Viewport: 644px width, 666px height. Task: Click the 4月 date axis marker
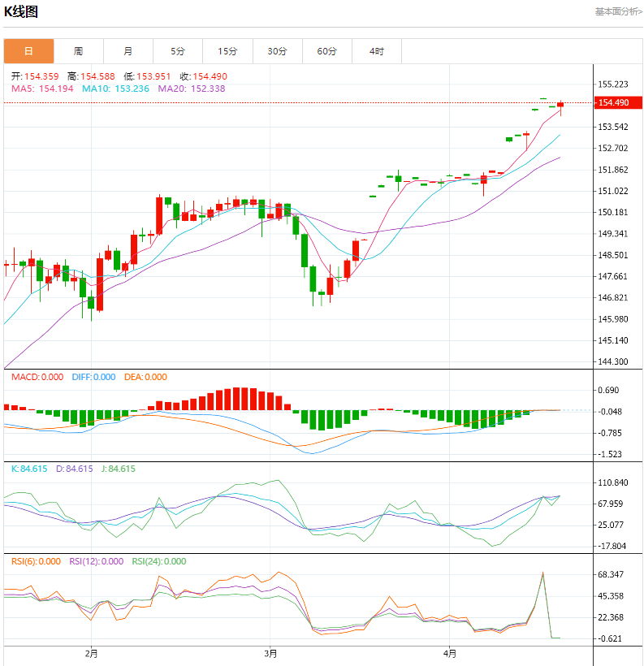coord(451,653)
